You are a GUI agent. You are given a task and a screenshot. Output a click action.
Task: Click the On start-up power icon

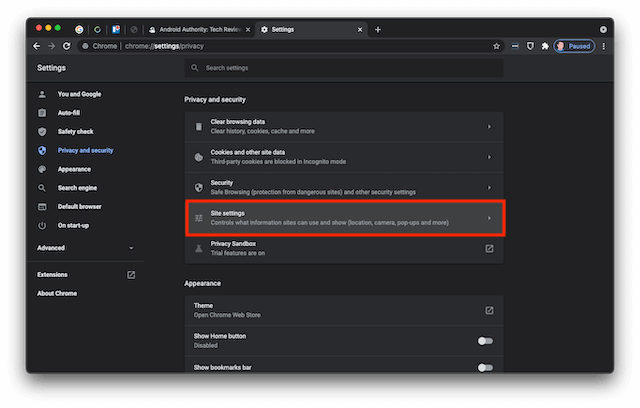coord(42,226)
